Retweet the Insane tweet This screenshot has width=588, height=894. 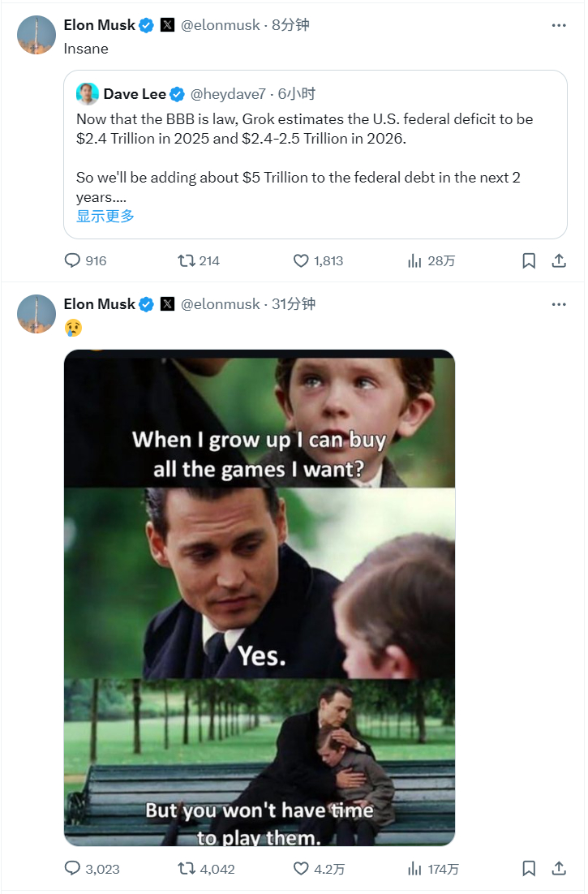[199, 260]
